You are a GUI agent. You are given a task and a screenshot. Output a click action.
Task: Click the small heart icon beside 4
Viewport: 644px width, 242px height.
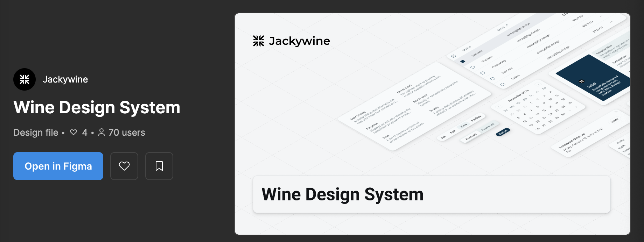(73, 133)
